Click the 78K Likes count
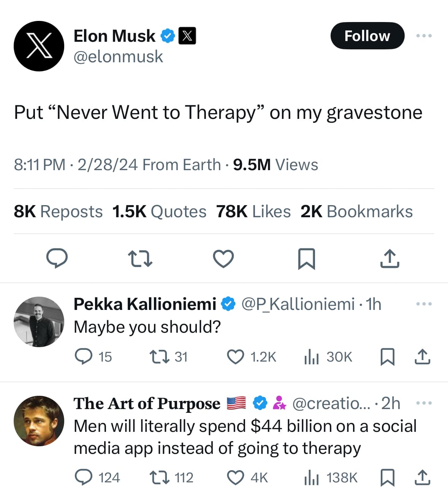This screenshot has height=493, width=448. (x=253, y=212)
